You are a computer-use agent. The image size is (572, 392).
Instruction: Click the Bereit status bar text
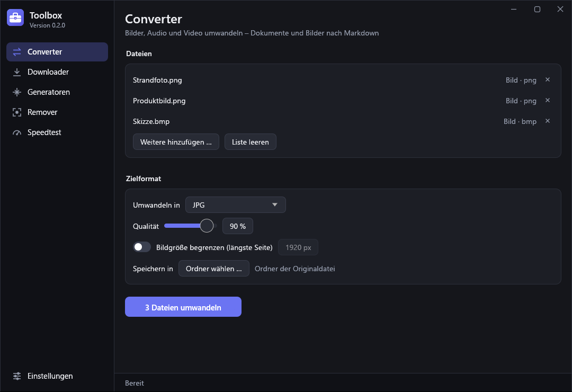point(134,383)
